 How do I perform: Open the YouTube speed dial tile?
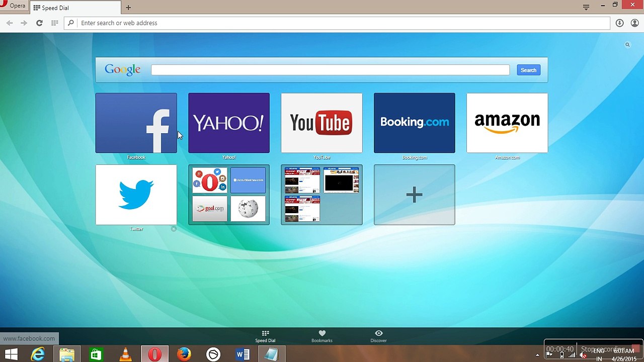pyautogui.click(x=321, y=123)
